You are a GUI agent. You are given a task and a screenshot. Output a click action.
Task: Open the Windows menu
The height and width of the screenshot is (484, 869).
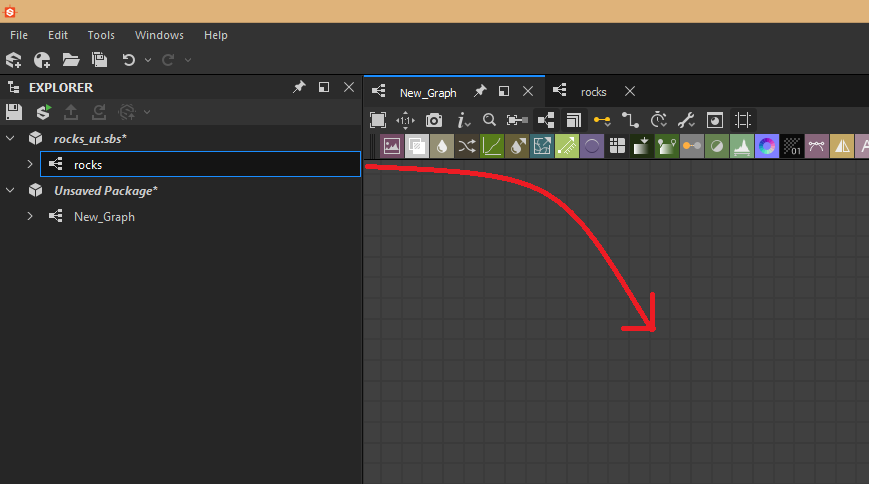(159, 35)
